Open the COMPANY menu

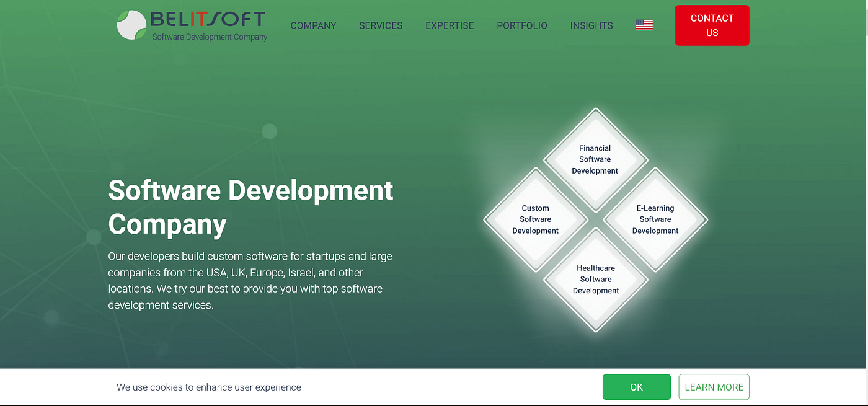click(313, 25)
